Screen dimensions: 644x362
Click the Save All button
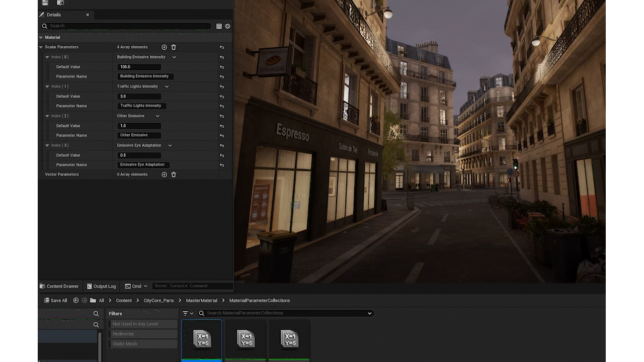point(55,301)
